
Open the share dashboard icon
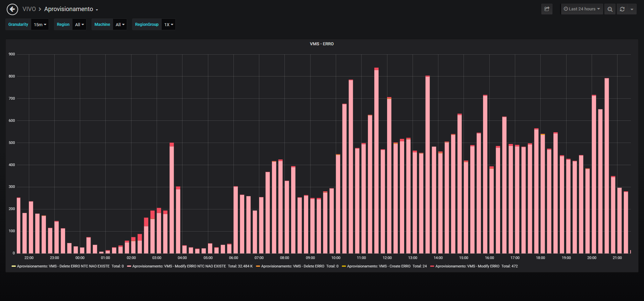547,9
